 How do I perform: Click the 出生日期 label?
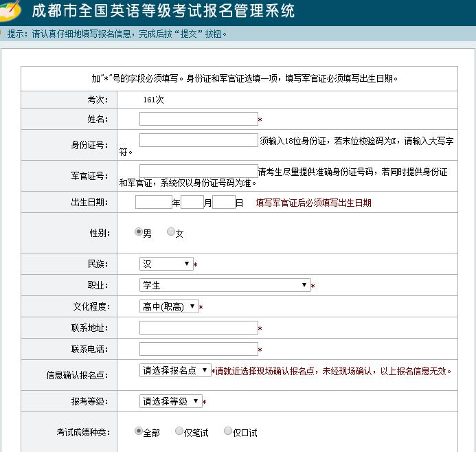(89, 202)
